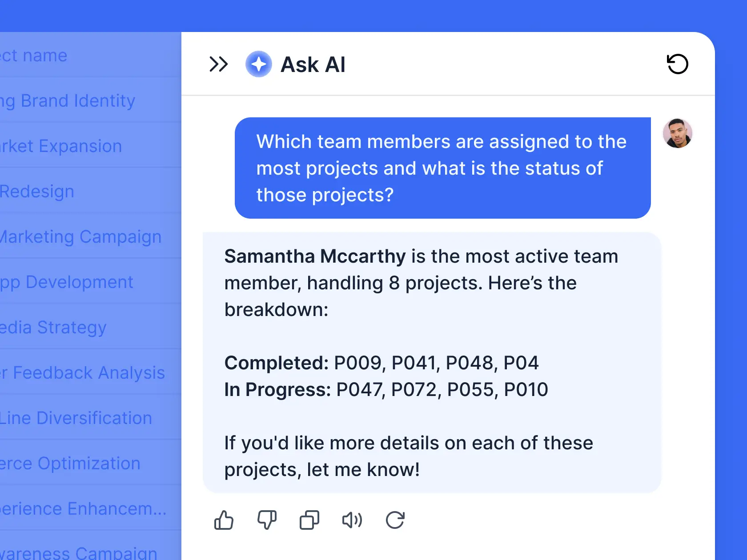Screen dimensions: 747x560
Task: Collapse the Ask AI panel with the chevrons
Action: pyautogui.click(x=219, y=64)
